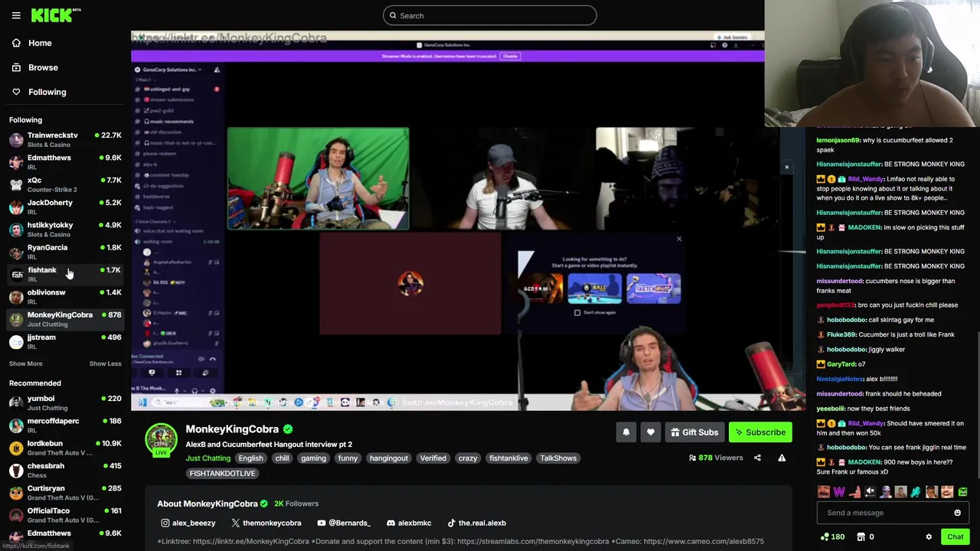Select the funny tag
Screen dimensions: 980x551
pyautogui.click(x=348, y=458)
